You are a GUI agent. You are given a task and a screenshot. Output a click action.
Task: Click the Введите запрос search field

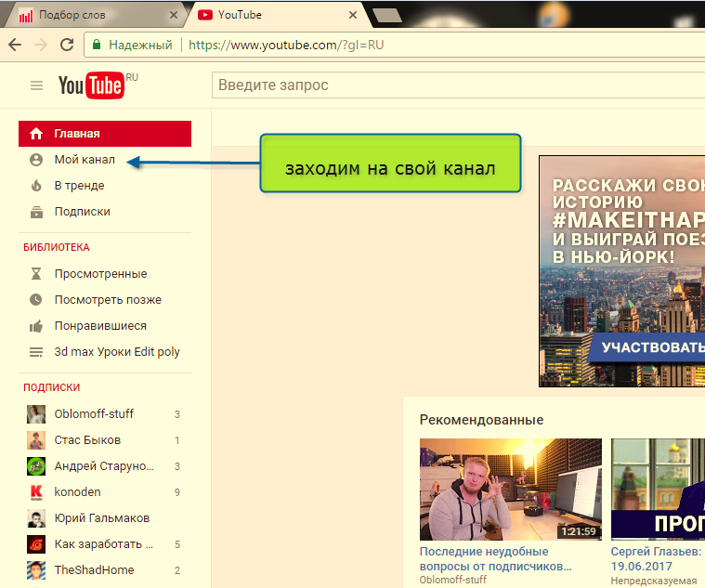point(459,85)
